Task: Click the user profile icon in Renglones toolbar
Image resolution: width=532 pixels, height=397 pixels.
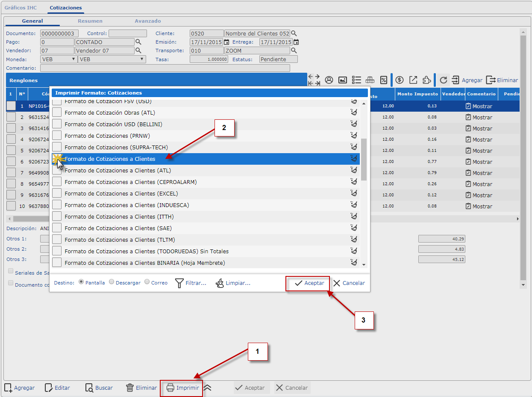Action: tap(329, 80)
